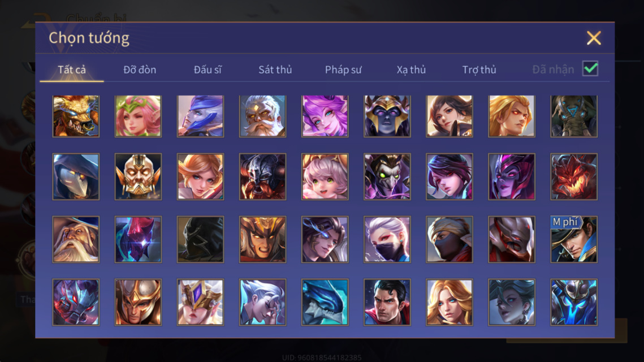Select the silver-haired masked ninja woman
Image resolution: width=644 pixels, height=362 pixels.
point(387,239)
